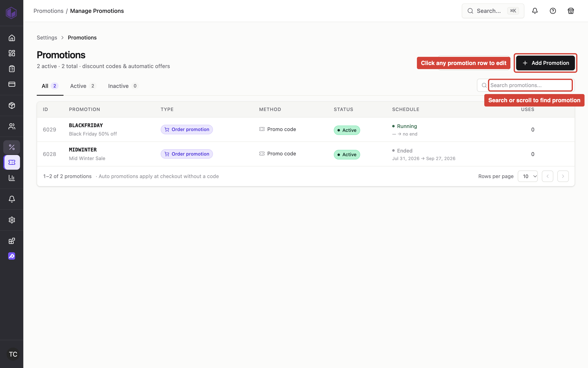Open the dashboard grid icon in sidebar
The width and height of the screenshot is (588, 368).
[12, 53]
